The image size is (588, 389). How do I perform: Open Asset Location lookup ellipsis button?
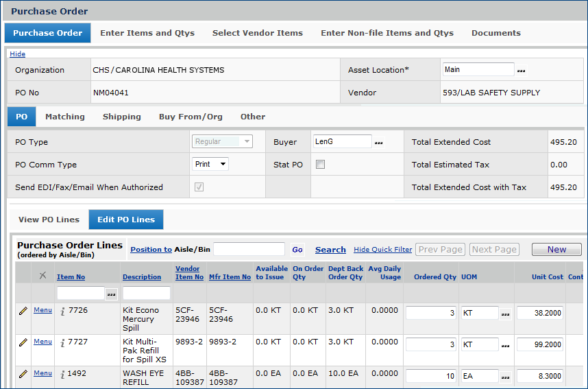point(522,70)
